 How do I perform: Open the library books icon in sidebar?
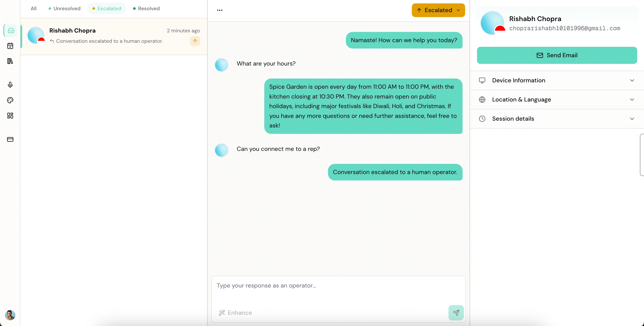10,61
